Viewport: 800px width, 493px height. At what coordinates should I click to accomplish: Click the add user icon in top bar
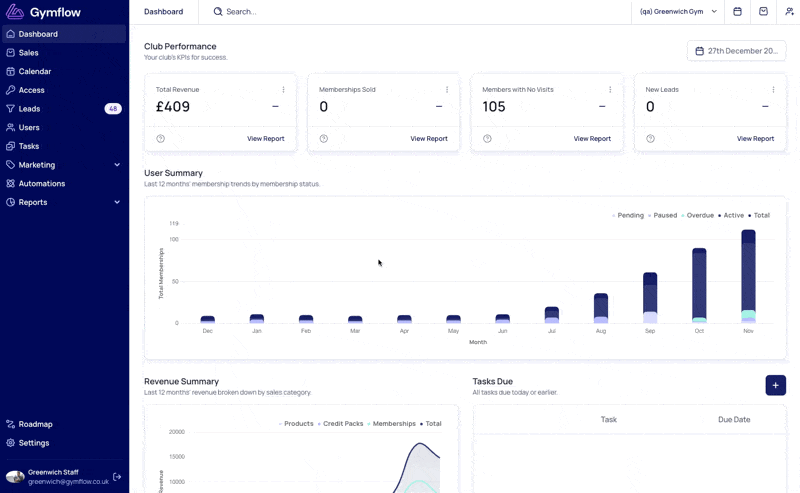click(789, 11)
